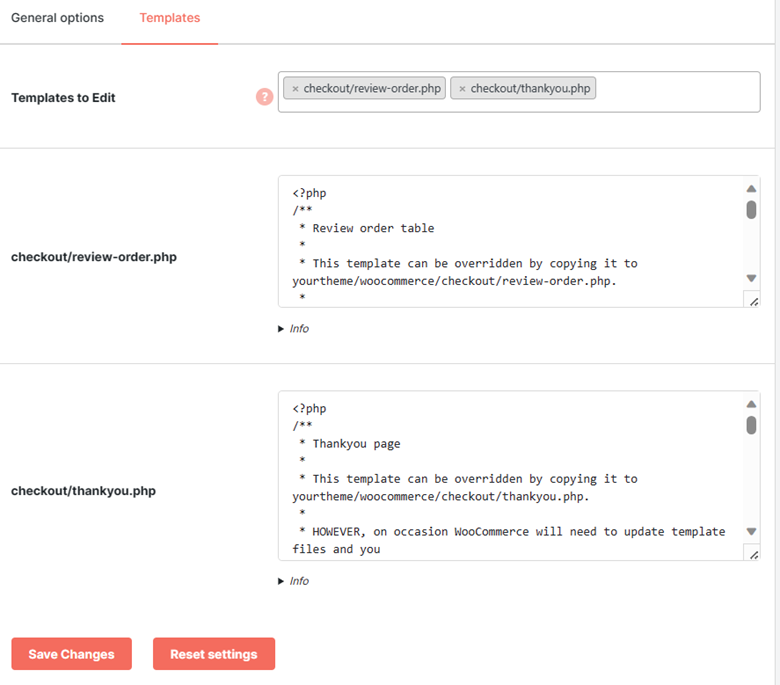780x685 pixels.
Task: Click the checkout/review-order.php row label
Action: 94,257
